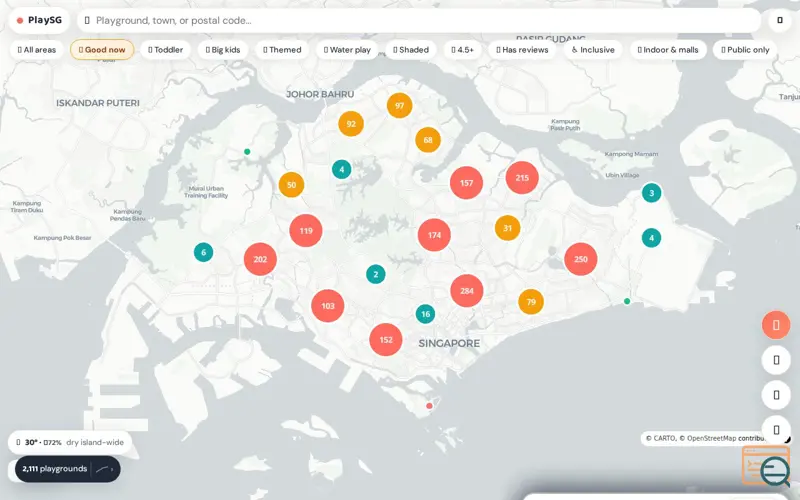Click the orange round floating action button
The image size is (800, 500).
[776, 325]
